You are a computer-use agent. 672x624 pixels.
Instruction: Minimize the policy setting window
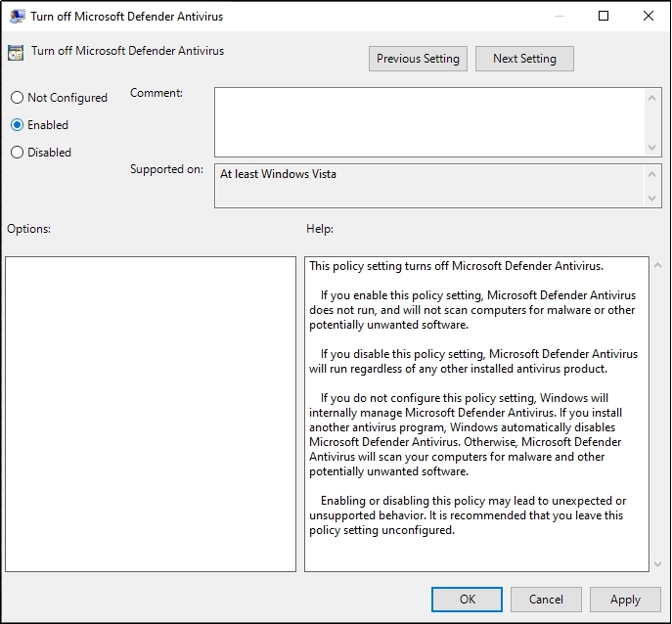coord(558,16)
